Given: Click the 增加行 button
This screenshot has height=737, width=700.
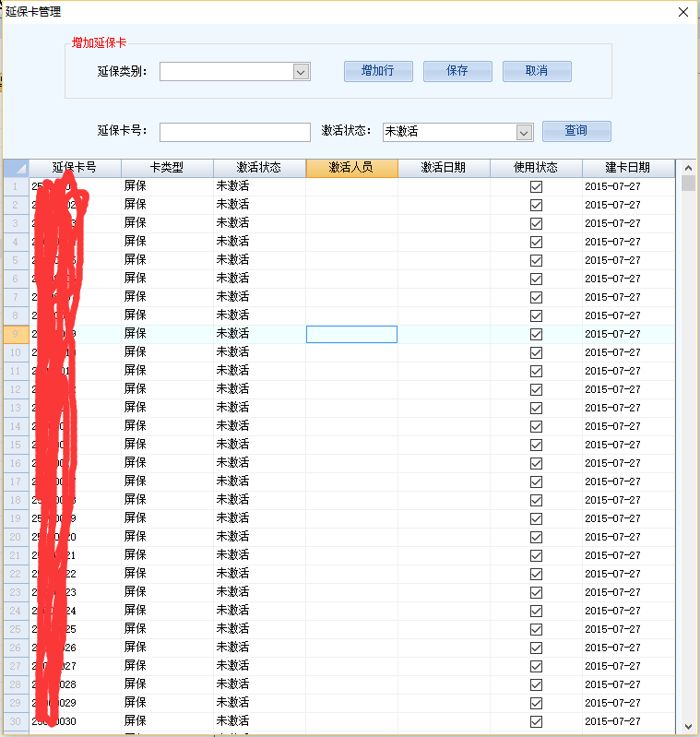Looking at the screenshot, I should pos(378,71).
